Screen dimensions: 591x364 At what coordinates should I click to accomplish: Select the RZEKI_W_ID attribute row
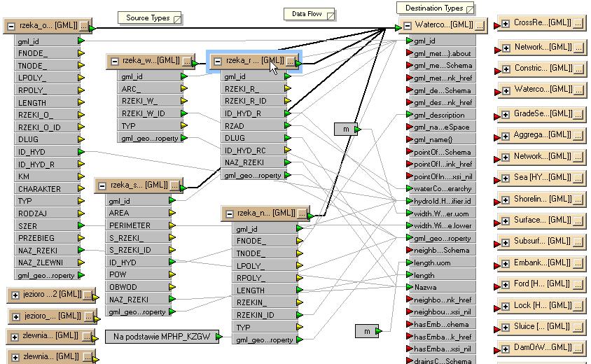(x=150, y=113)
